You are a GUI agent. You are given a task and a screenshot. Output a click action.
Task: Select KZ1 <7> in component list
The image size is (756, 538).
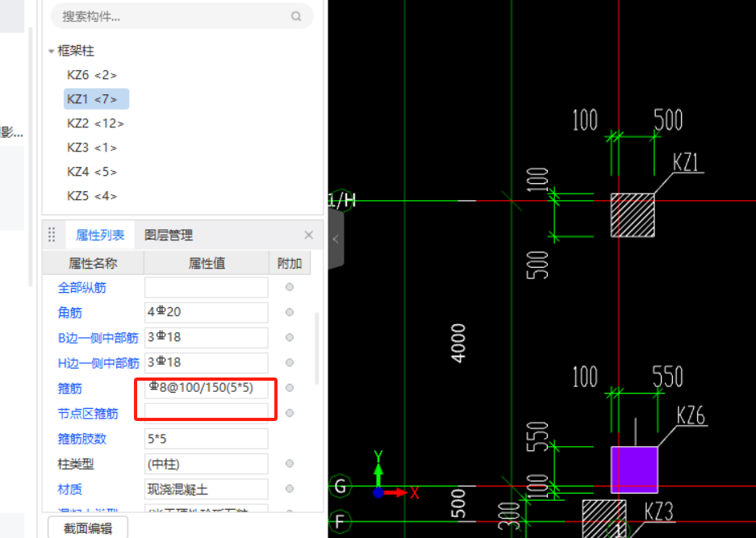tap(97, 99)
